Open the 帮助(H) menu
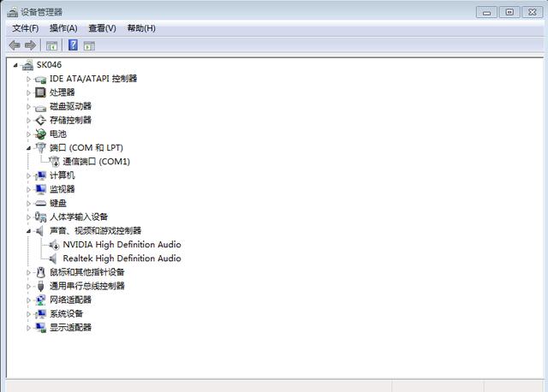 click(x=141, y=28)
